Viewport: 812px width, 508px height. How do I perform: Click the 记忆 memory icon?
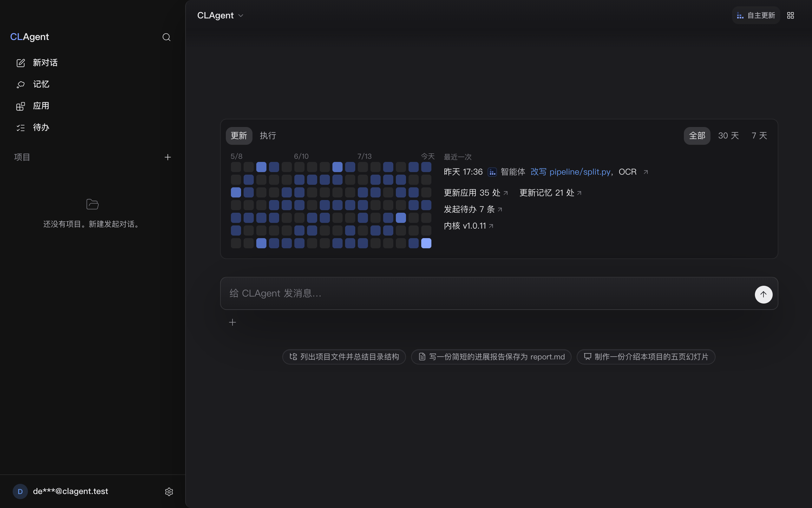(21, 85)
